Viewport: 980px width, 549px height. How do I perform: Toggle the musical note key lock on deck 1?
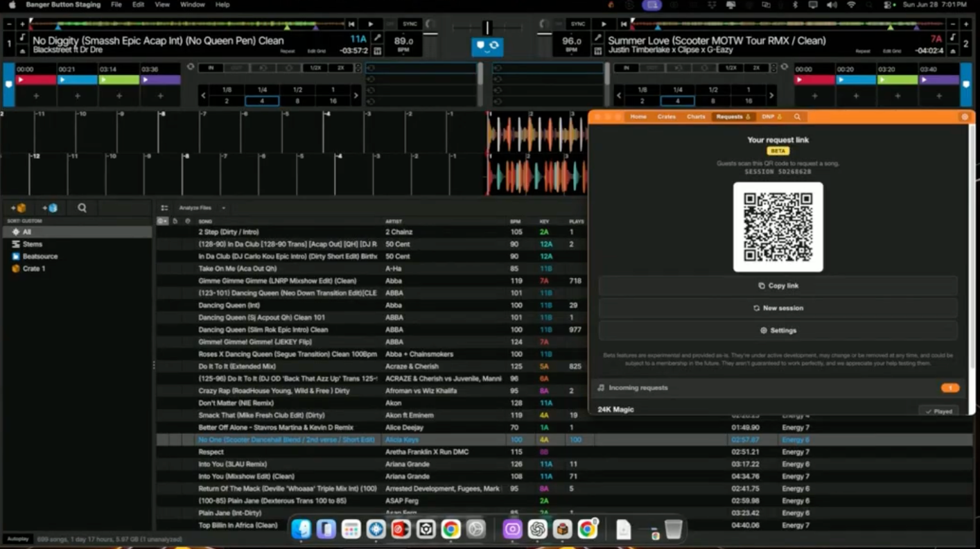(23, 37)
